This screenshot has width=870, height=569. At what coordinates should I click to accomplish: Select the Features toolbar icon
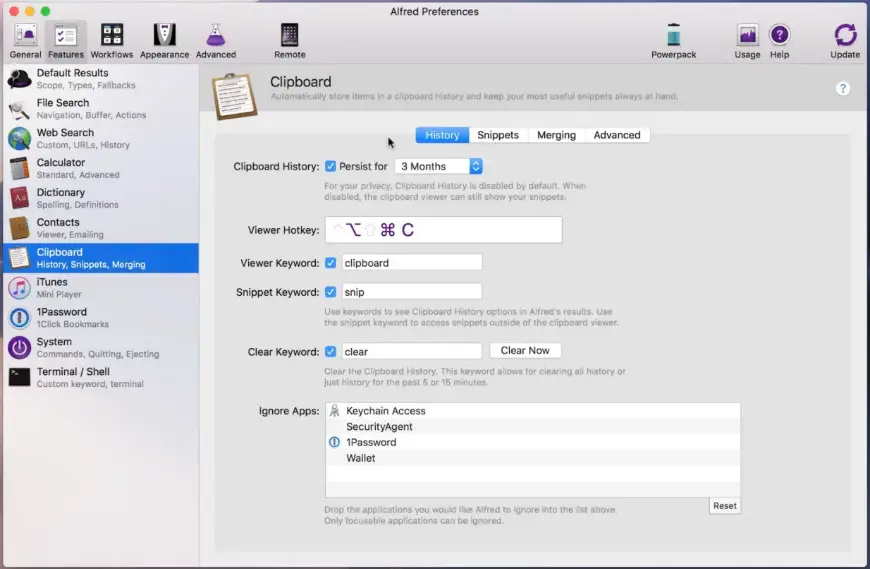click(65, 41)
